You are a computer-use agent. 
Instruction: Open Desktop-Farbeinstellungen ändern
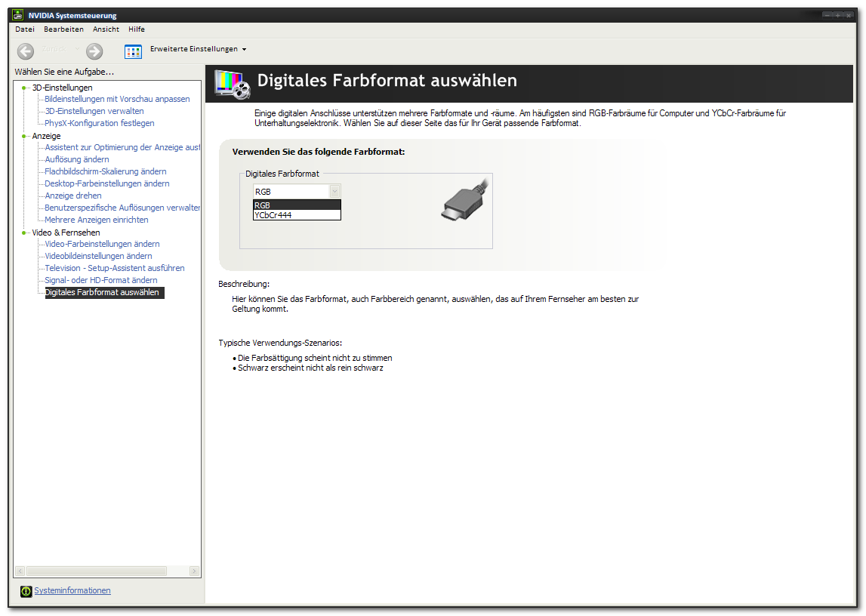tap(107, 184)
